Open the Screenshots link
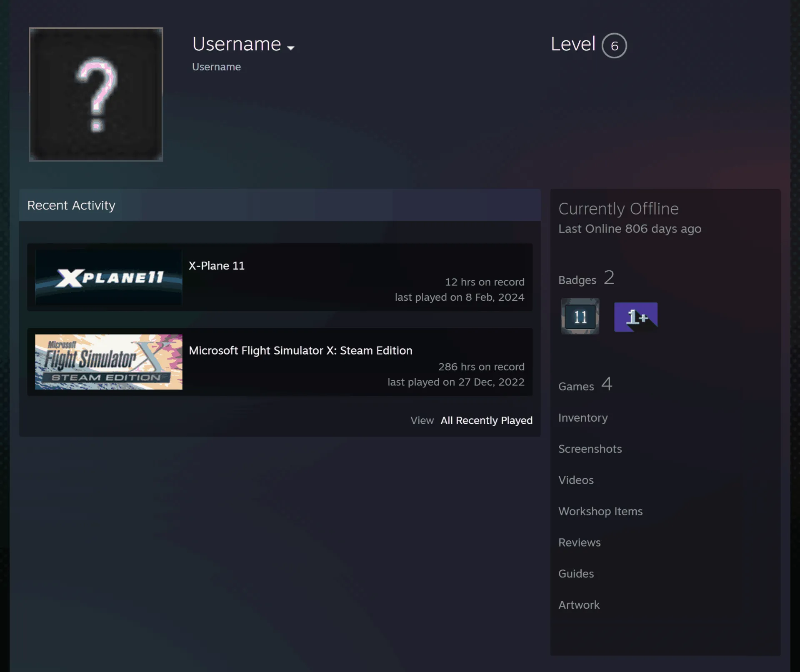This screenshot has width=800, height=672. [x=590, y=449]
